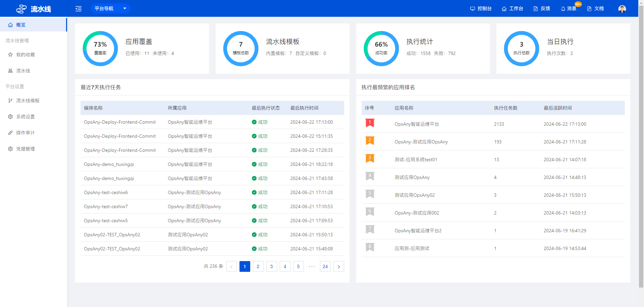Click the 工作台 home icon in the header

pyautogui.click(x=504, y=9)
